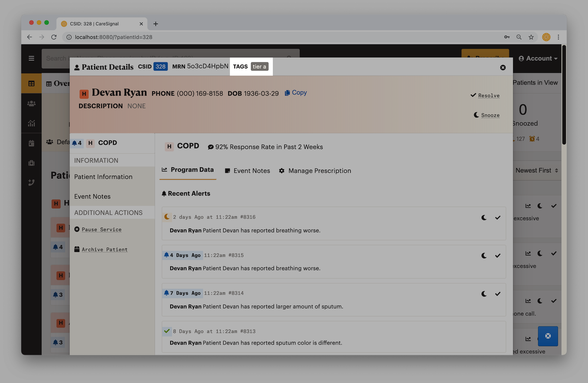Close the CareSignal browser tab
Screen dimensions: 588x383
coord(141,24)
